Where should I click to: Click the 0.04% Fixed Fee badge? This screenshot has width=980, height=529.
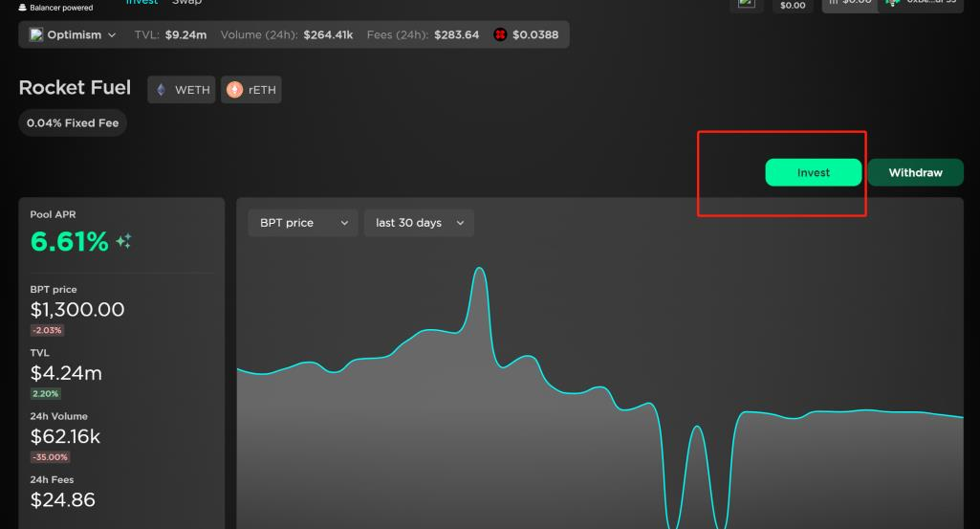(73, 123)
